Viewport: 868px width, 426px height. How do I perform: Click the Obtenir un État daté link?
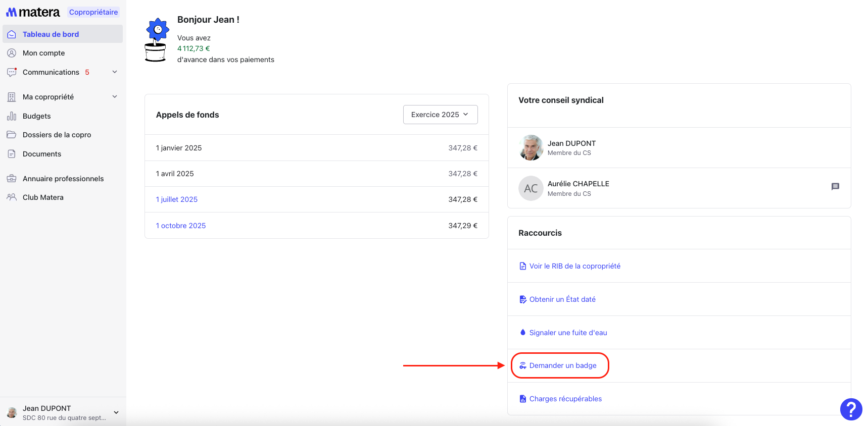(562, 299)
